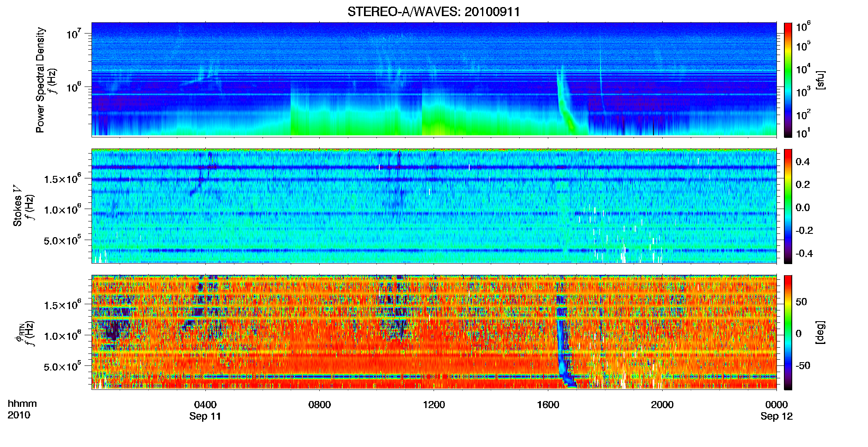
Task: Click the 0800 time axis label
Action: click(320, 405)
